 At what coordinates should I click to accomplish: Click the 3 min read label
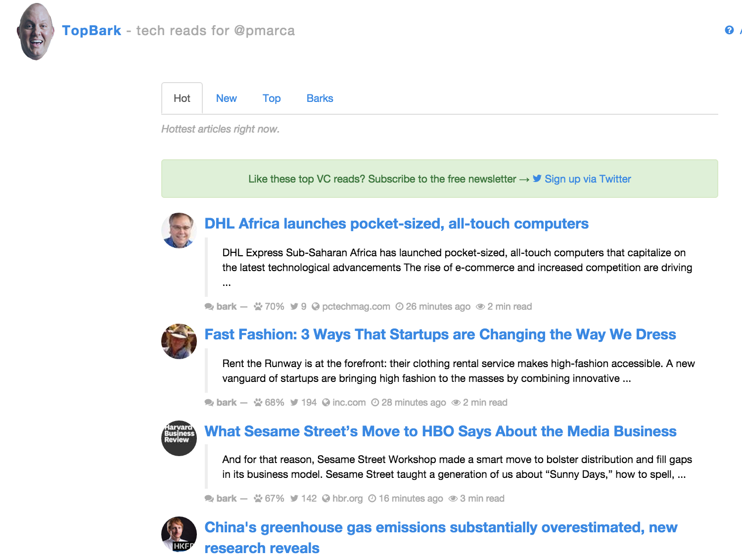click(x=482, y=499)
